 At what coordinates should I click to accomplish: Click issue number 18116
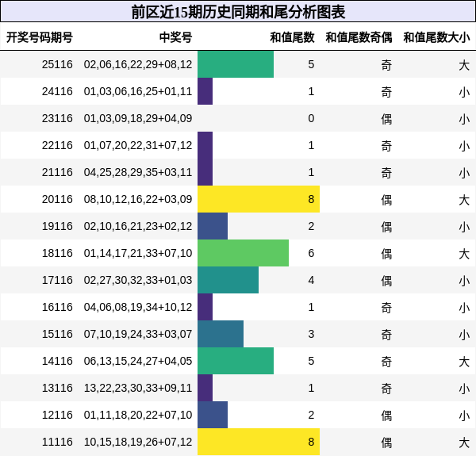pyautogui.click(x=57, y=253)
